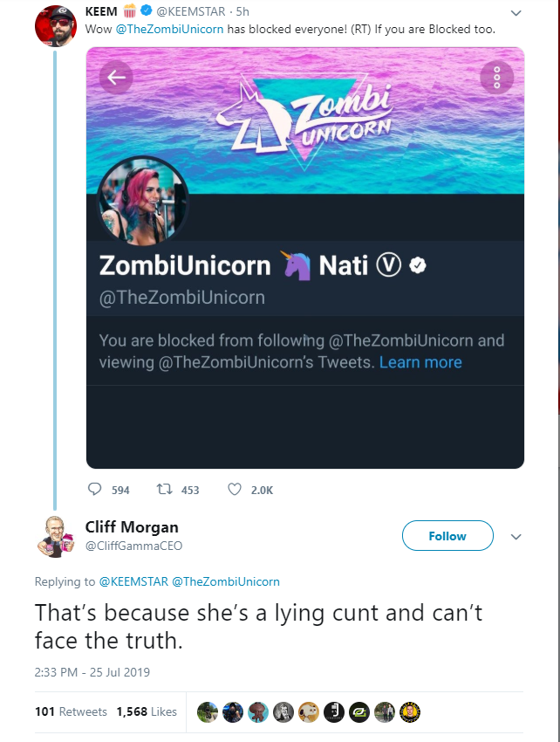Viewport: 560px width, 742px height.
Task: Click ZombiUnicorn's pink-haired profile picture
Action: tap(143, 201)
